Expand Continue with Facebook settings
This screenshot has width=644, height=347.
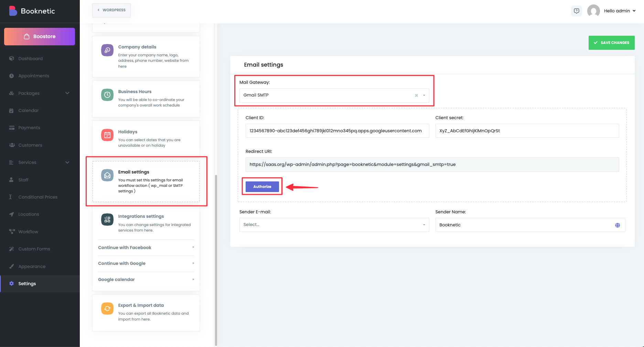[x=146, y=247]
